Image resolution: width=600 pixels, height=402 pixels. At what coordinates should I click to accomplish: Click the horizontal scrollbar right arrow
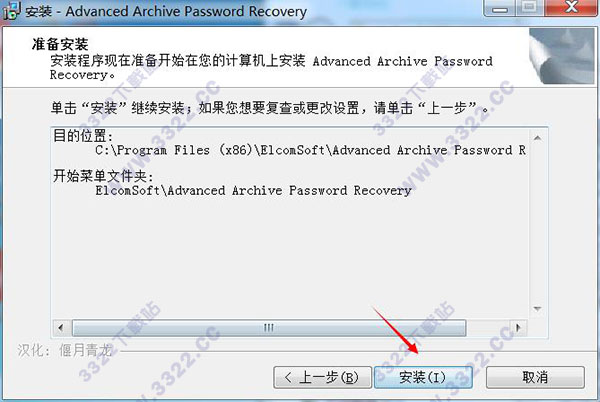[x=518, y=328]
